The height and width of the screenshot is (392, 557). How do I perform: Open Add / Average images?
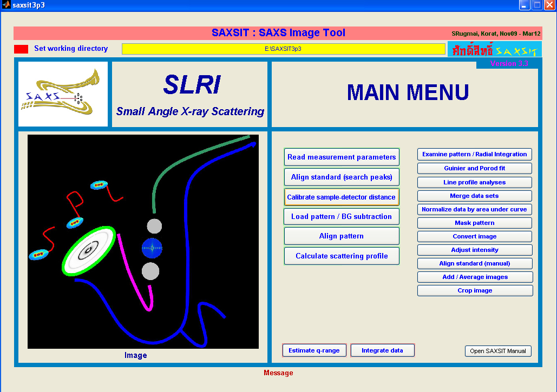click(x=475, y=277)
